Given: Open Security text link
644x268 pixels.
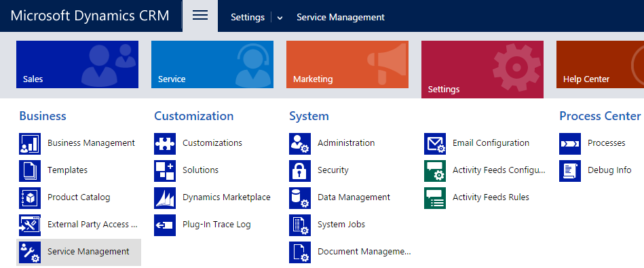Looking at the screenshot, I should (333, 170).
